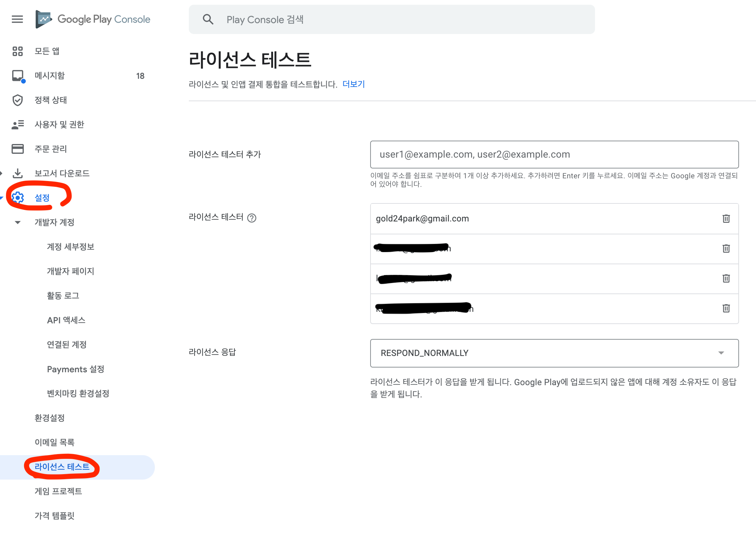Viewport: 756px width, 555px height.
Task: Select 라이선스 테스트 in sidebar
Action: (62, 467)
